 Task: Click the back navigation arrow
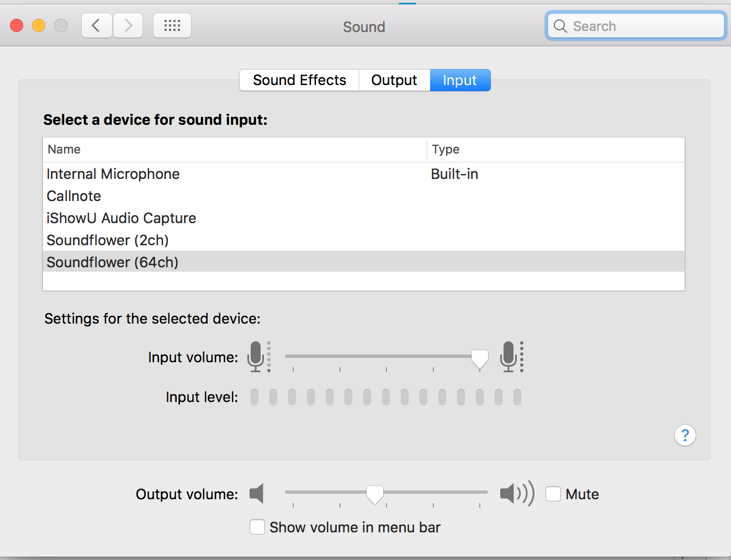tap(97, 25)
